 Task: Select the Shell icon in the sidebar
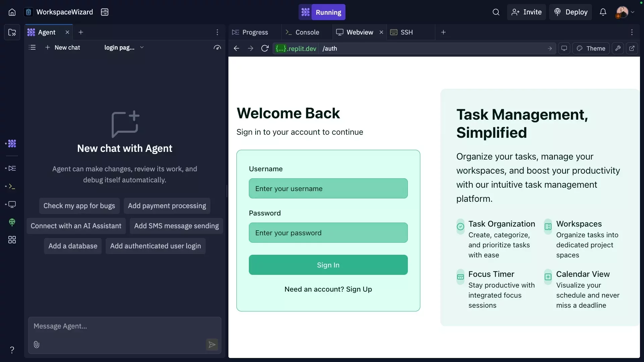coord(12,186)
